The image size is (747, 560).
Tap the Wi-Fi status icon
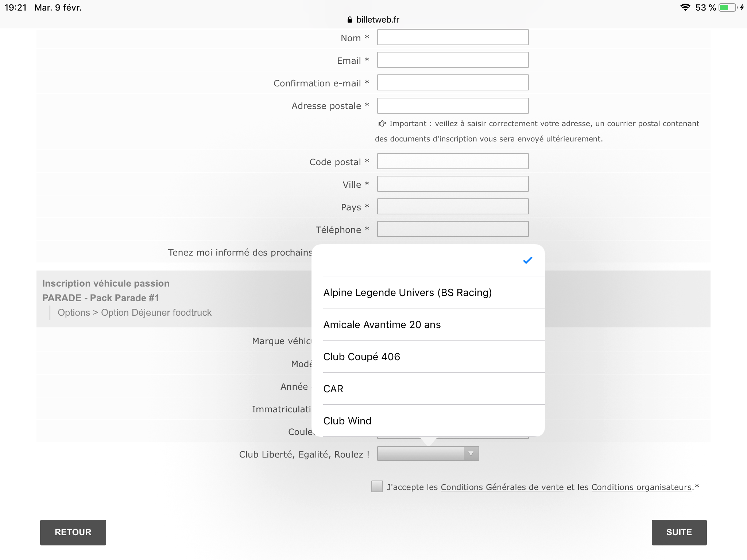[x=685, y=7]
